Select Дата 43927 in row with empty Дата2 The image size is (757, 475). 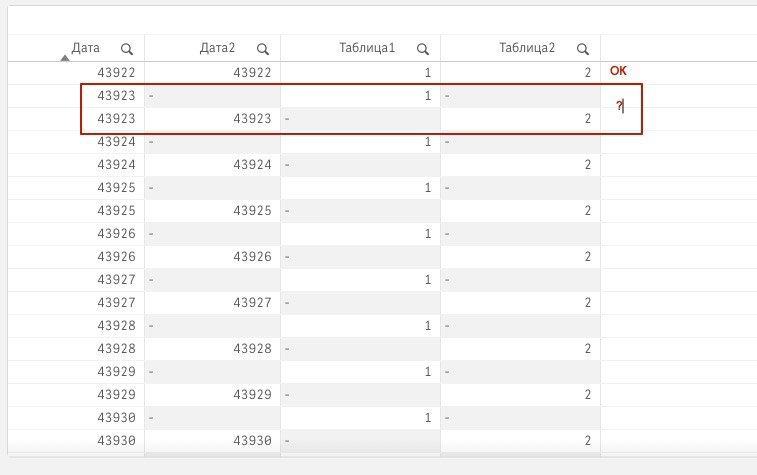[116, 279]
